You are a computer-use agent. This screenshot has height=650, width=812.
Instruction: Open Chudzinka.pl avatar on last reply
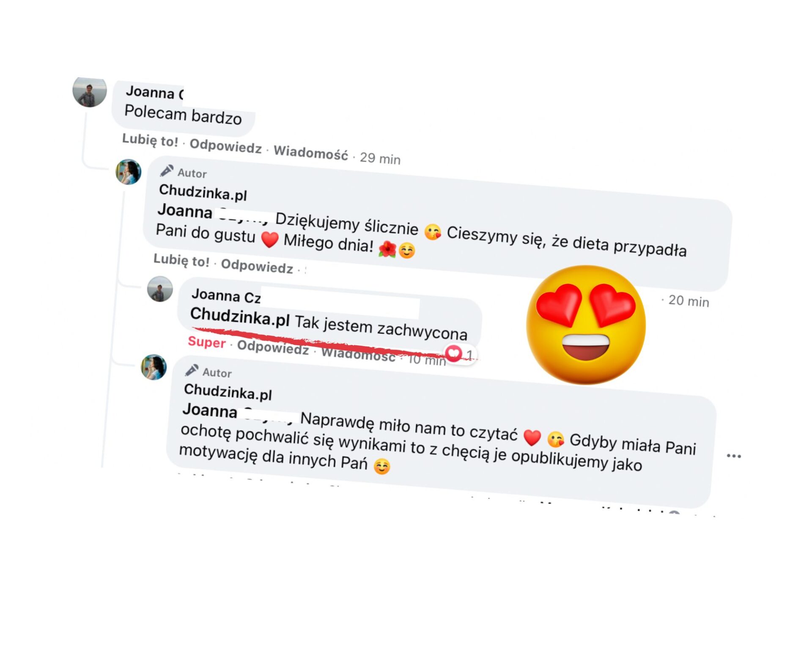(154, 367)
